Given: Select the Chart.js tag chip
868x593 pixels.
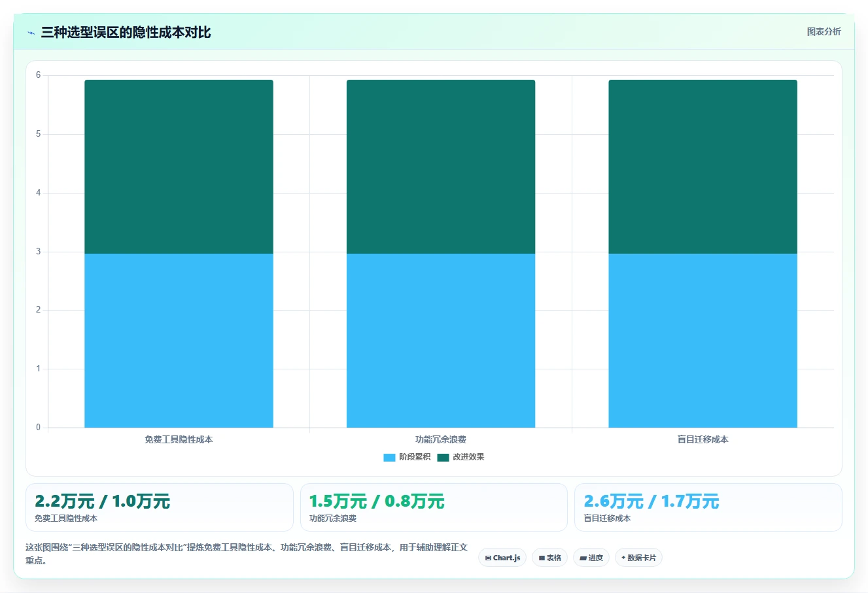Looking at the screenshot, I should [502, 558].
